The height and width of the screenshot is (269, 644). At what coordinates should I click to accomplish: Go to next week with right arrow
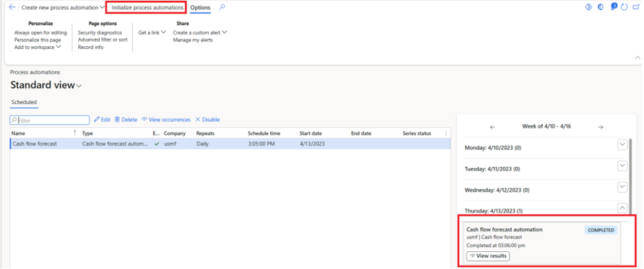click(600, 127)
